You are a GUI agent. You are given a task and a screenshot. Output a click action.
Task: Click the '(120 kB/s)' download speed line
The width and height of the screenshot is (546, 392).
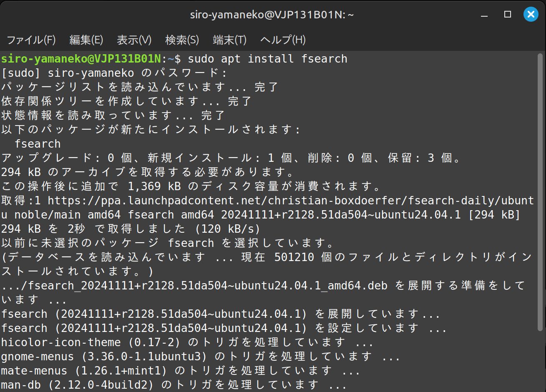click(130, 229)
